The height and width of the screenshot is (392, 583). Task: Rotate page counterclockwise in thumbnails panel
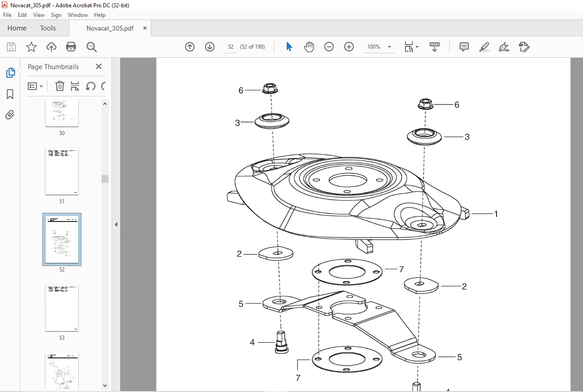coord(91,86)
